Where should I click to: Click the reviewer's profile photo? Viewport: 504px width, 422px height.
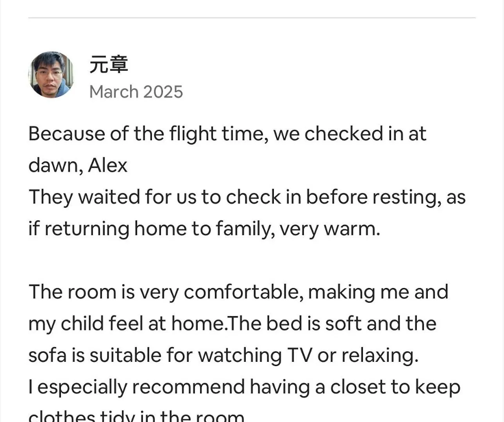[x=51, y=75]
